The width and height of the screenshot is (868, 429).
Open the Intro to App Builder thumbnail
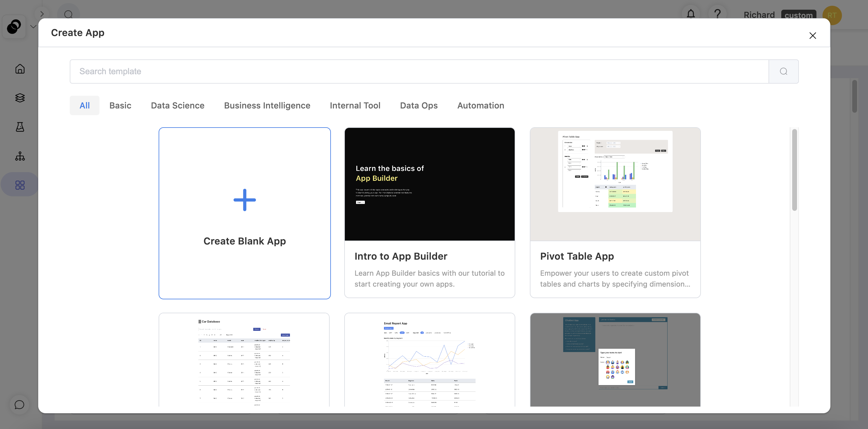pos(430,184)
